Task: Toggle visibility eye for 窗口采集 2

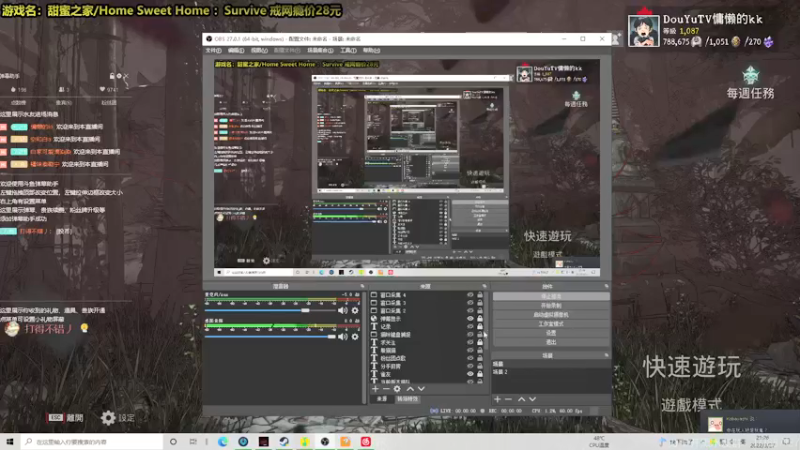Action: tap(470, 311)
